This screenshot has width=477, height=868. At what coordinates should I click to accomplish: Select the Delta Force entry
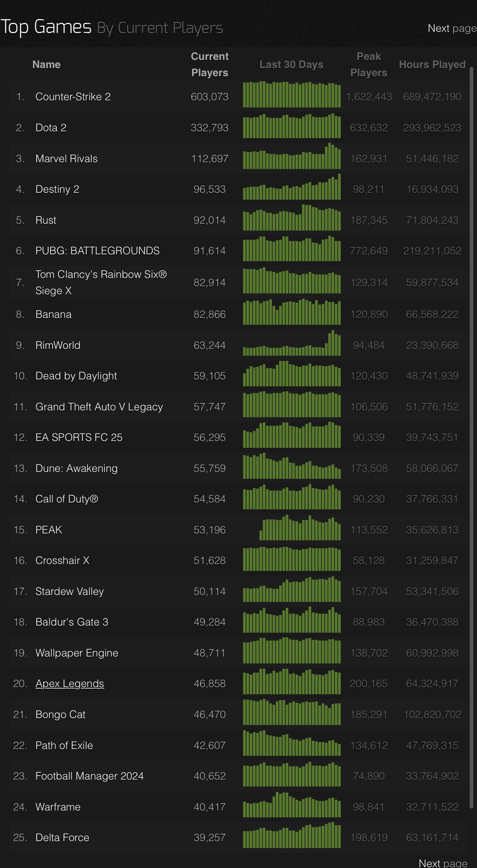click(62, 837)
